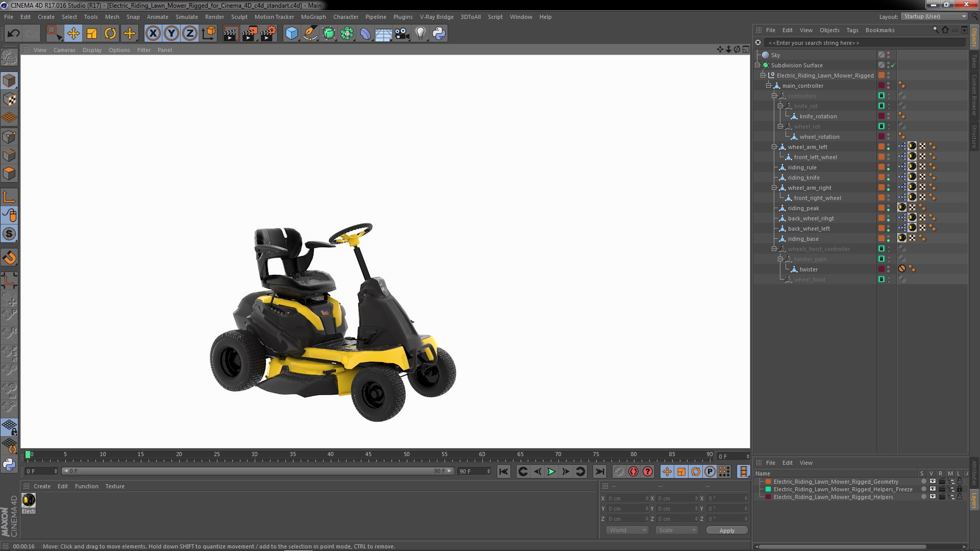Open the MoGraph menu

(313, 17)
